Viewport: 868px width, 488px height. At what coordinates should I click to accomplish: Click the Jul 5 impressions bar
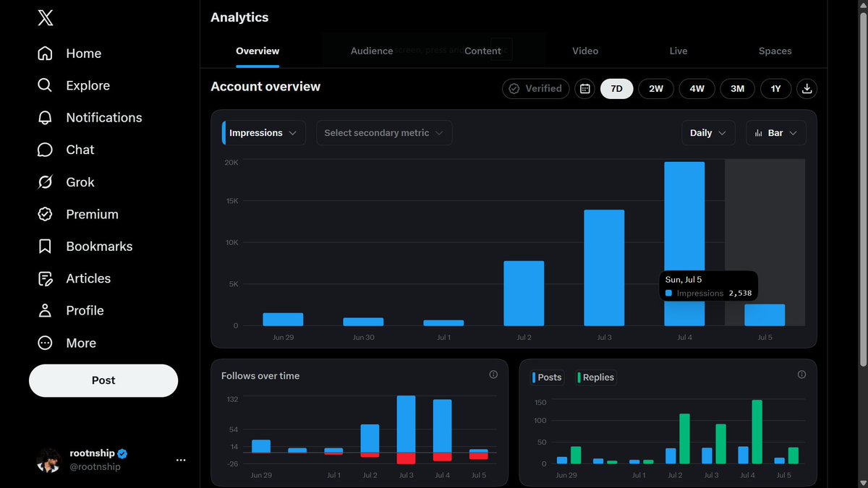765,315
